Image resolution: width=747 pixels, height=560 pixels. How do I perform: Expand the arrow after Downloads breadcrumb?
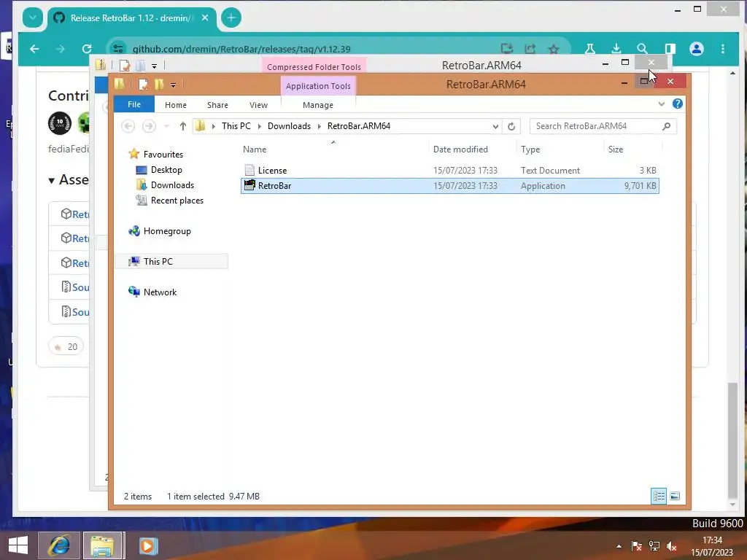[x=320, y=126]
